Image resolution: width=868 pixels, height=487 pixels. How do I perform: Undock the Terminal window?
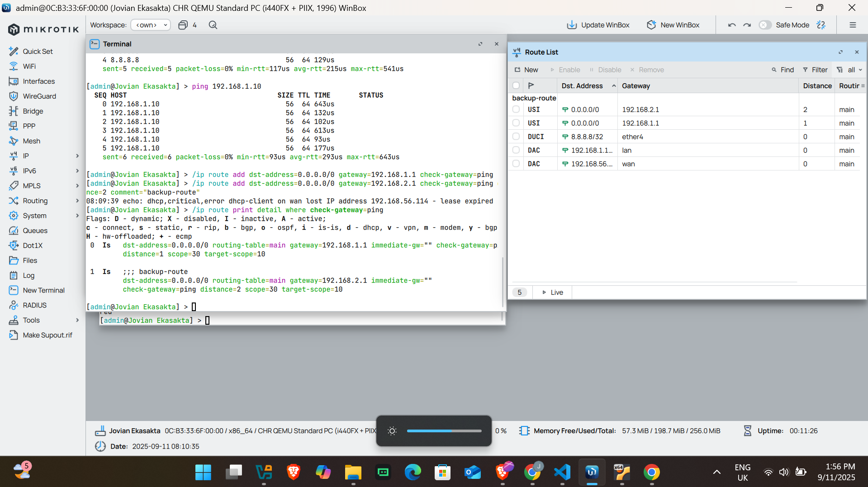click(x=480, y=44)
